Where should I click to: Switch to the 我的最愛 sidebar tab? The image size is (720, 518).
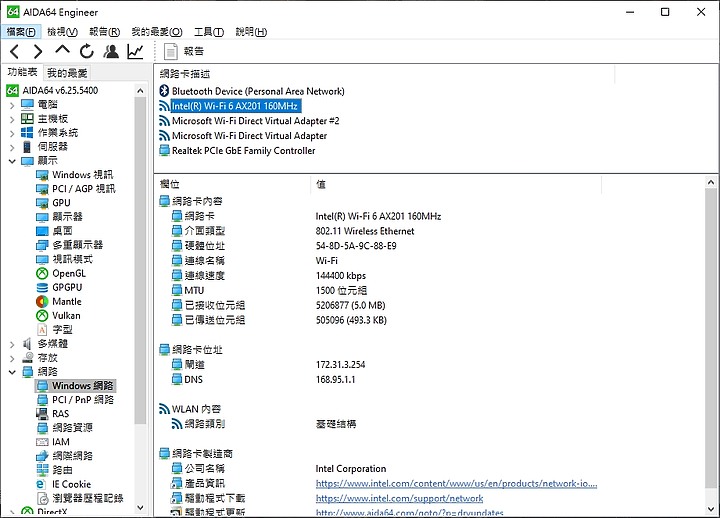[67, 73]
